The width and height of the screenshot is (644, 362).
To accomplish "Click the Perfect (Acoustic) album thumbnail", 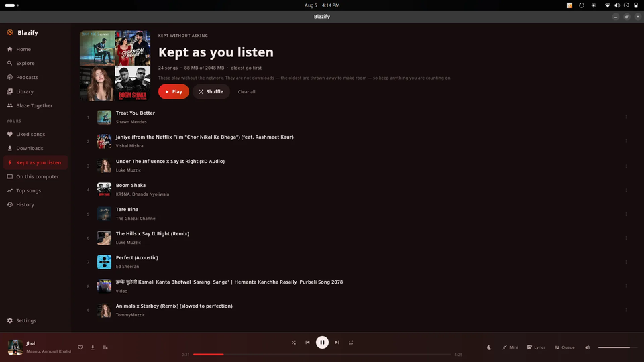I will (105, 262).
